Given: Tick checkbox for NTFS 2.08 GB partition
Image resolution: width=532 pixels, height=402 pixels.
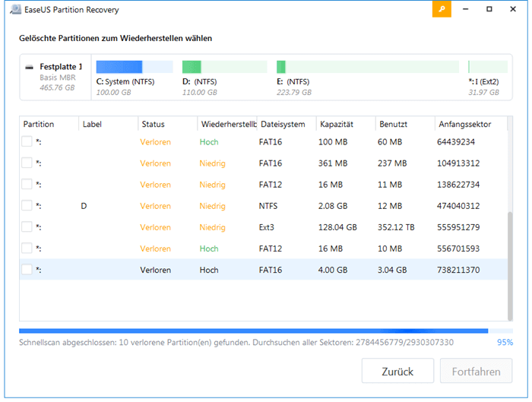Looking at the screenshot, I should (27, 206).
